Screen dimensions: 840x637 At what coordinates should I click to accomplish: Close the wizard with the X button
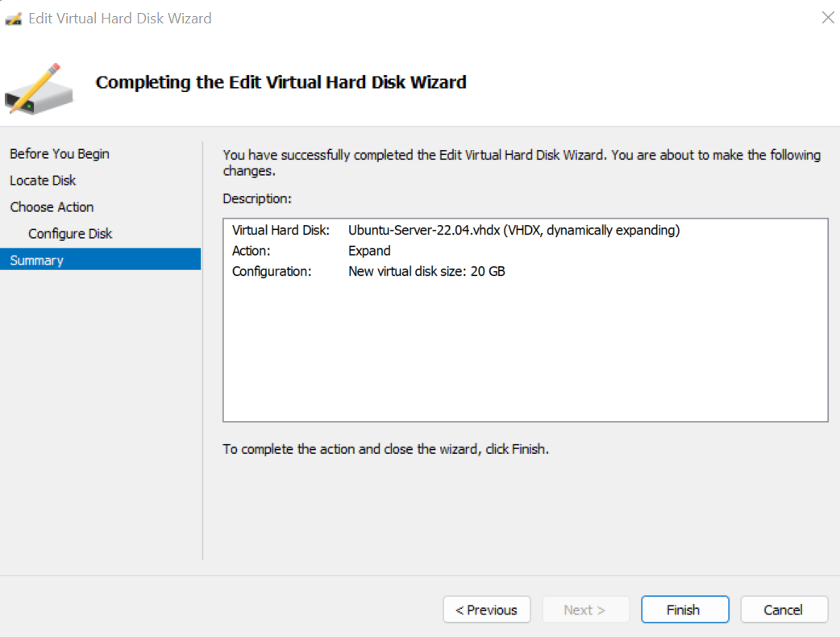[x=828, y=17]
